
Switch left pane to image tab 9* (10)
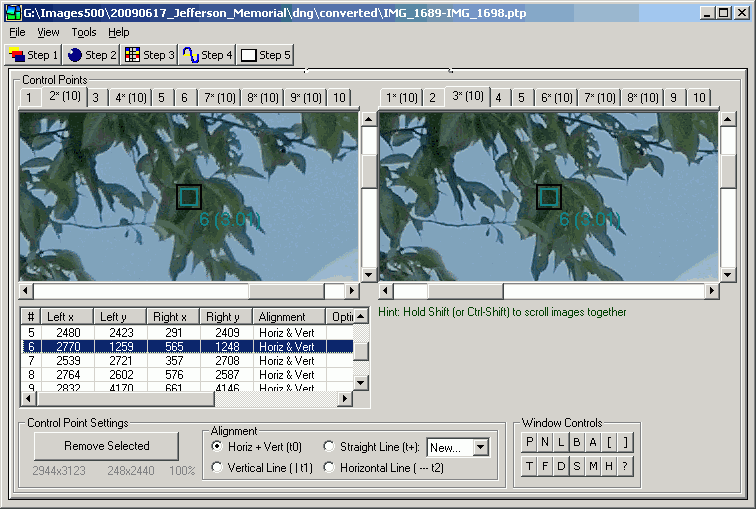306,98
